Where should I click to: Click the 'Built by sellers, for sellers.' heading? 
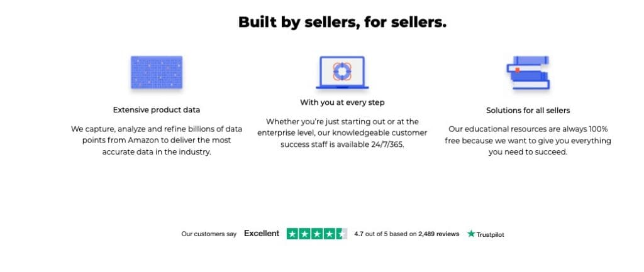[342, 22]
